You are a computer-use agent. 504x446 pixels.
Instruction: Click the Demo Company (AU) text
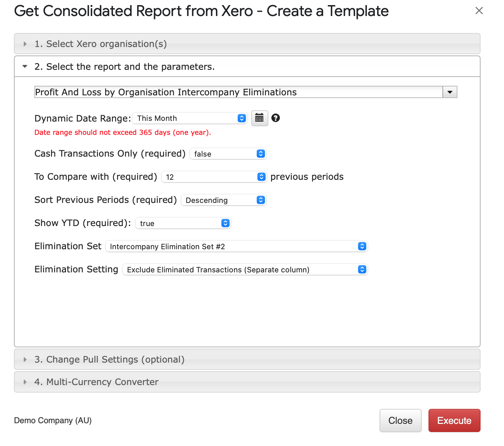pos(53,420)
